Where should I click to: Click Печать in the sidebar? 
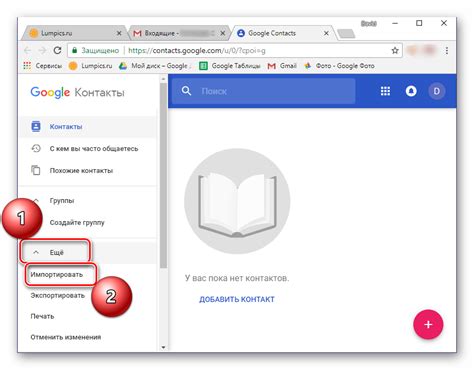pos(42,316)
